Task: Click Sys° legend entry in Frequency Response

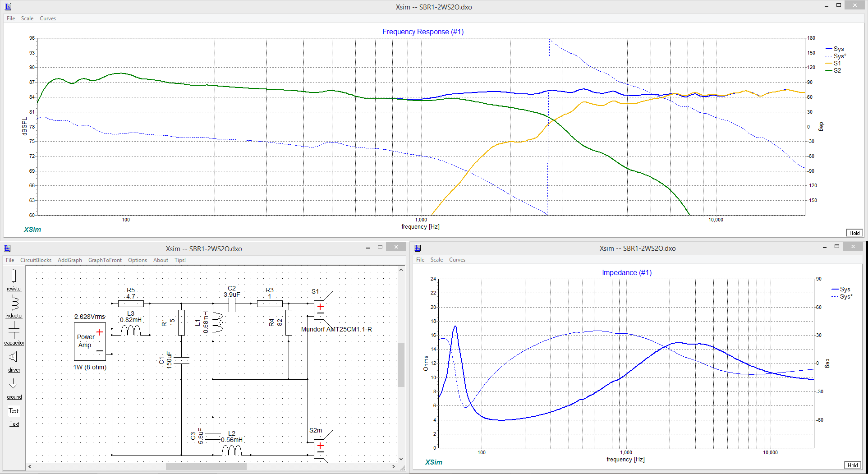Action: [x=836, y=56]
